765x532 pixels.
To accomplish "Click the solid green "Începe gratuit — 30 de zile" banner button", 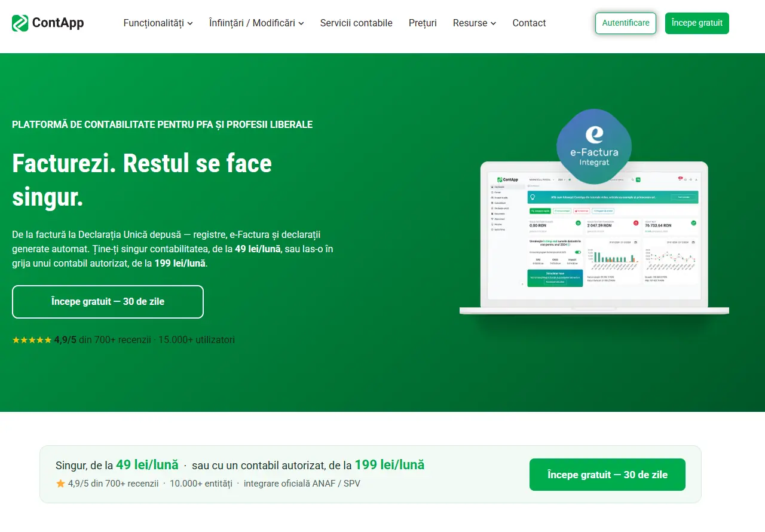I will point(607,475).
